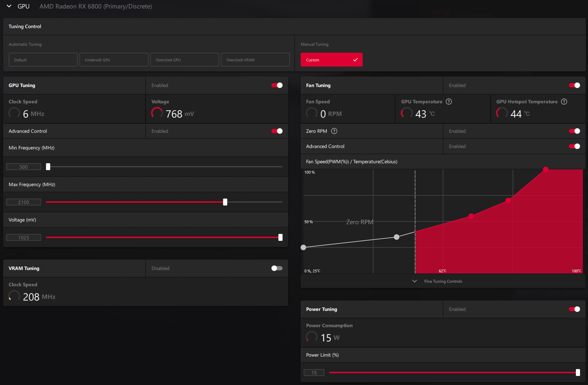This screenshot has height=385, width=588.
Task: Click the Voltage (mV) slider handle
Action: coord(280,237)
